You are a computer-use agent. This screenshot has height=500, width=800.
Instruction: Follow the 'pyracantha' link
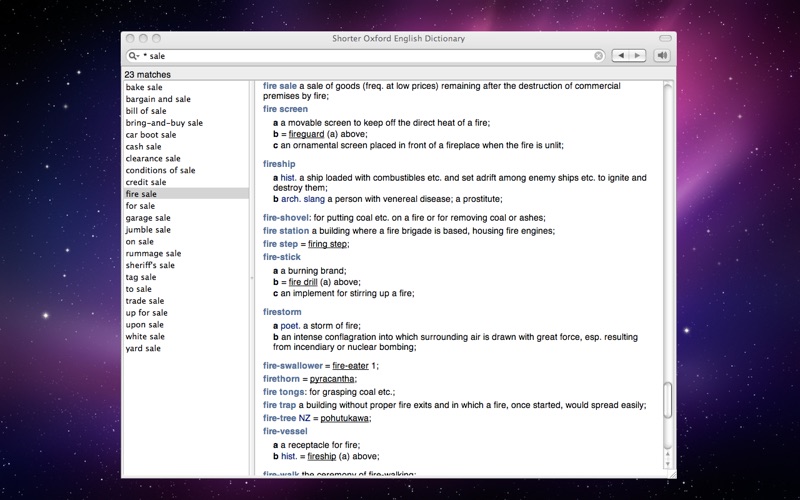[332, 379]
